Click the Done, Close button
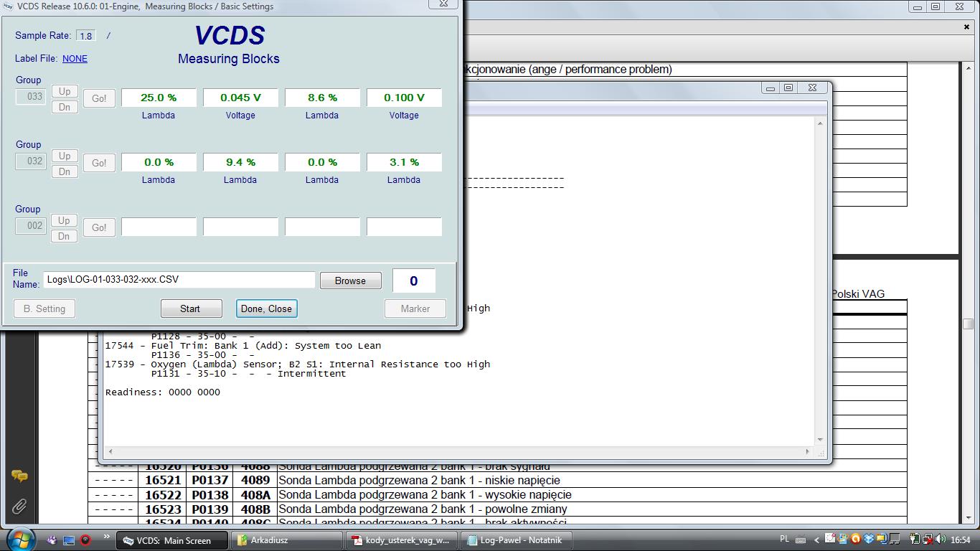 (266, 309)
